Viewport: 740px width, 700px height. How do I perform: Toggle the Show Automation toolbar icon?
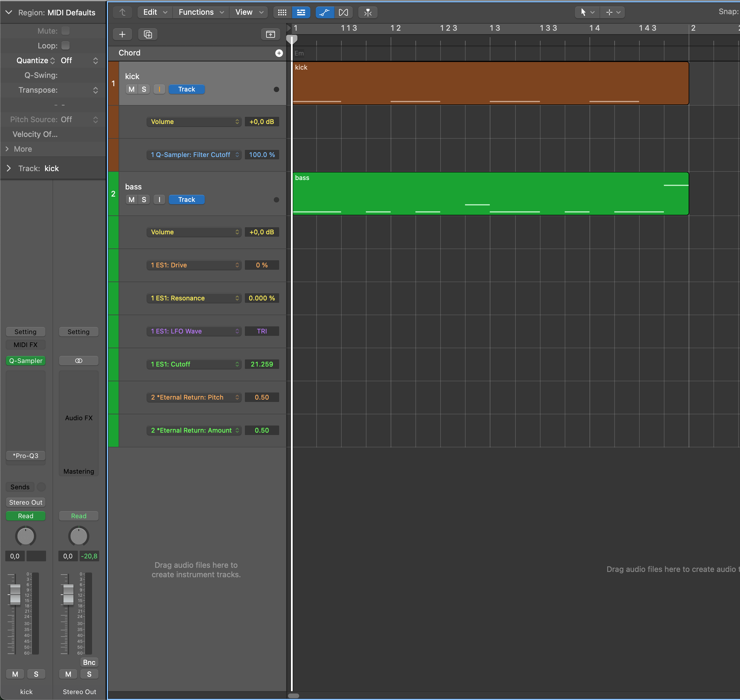tap(325, 12)
